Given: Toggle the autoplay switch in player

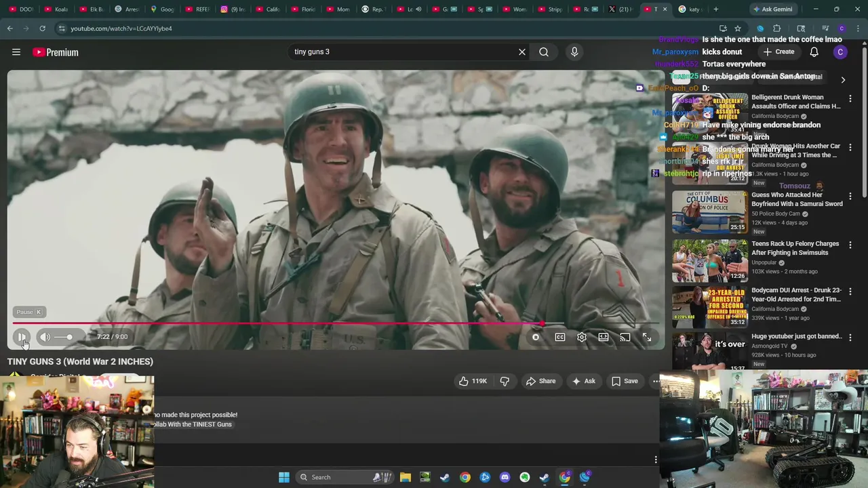Looking at the screenshot, I should tap(536, 337).
